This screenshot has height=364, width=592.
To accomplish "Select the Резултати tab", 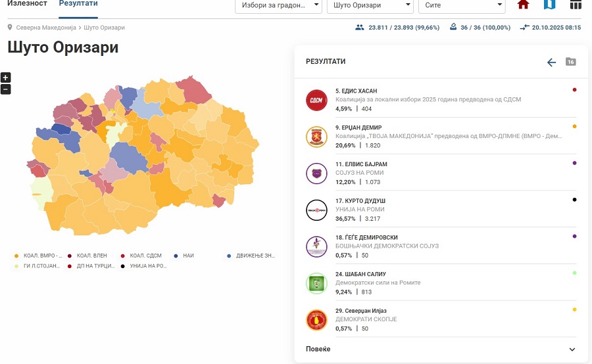I will [x=78, y=4].
